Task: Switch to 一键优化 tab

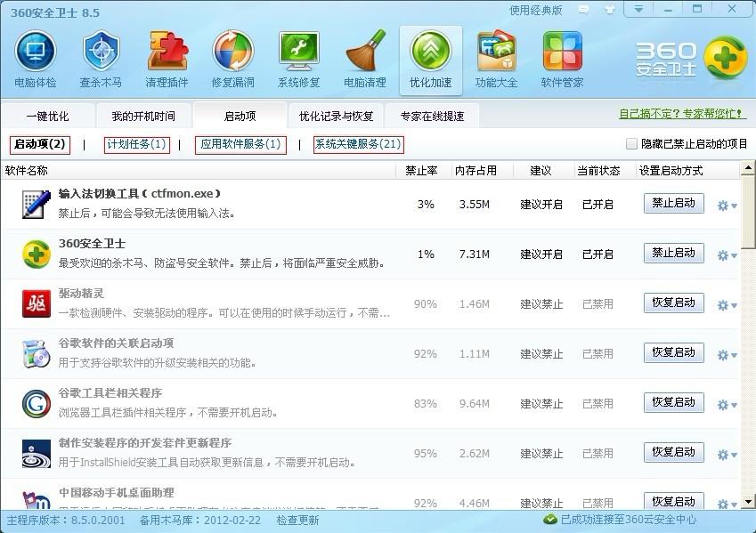Action: click(48, 116)
